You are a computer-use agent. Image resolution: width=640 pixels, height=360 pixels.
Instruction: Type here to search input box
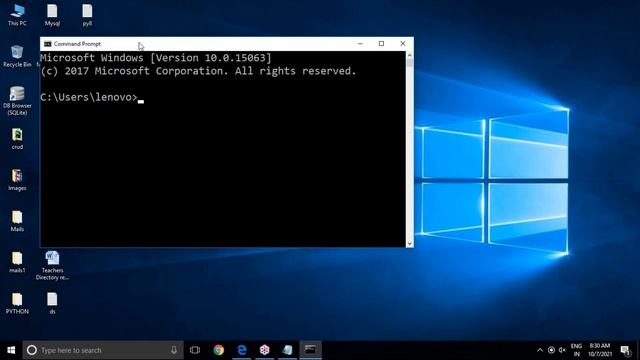(x=103, y=350)
